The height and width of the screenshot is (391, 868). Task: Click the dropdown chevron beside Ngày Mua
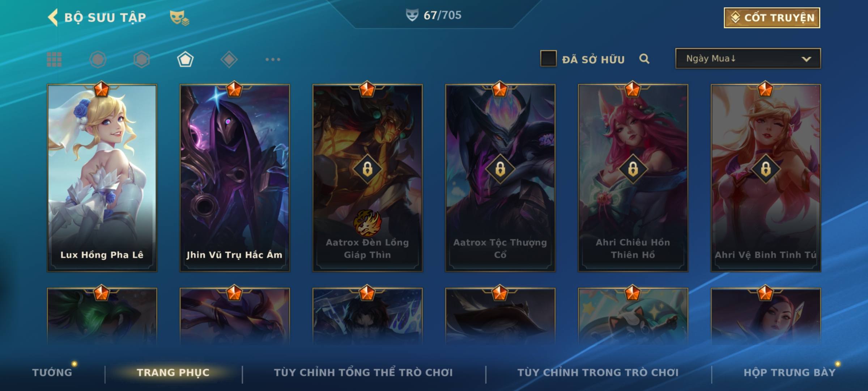[806, 59]
